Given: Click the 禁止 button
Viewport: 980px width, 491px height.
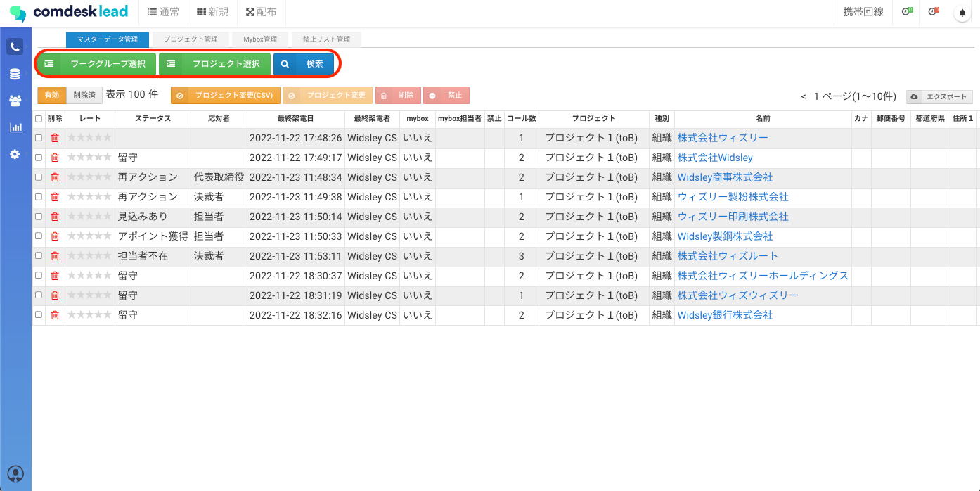Looking at the screenshot, I should pos(446,96).
